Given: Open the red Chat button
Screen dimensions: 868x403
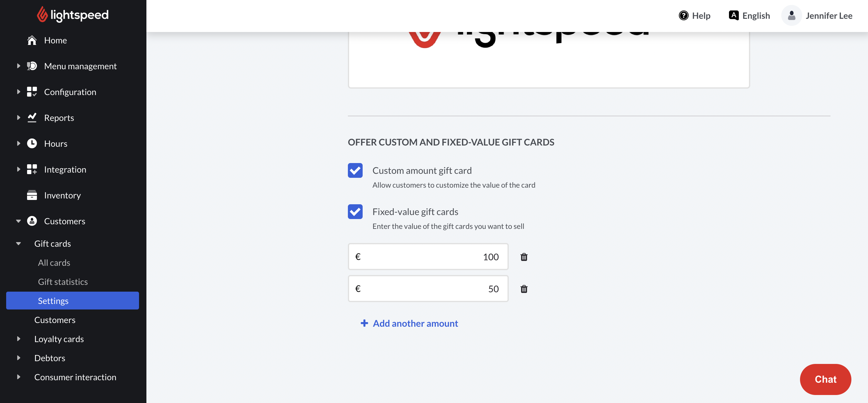Looking at the screenshot, I should pyautogui.click(x=825, y=379).
